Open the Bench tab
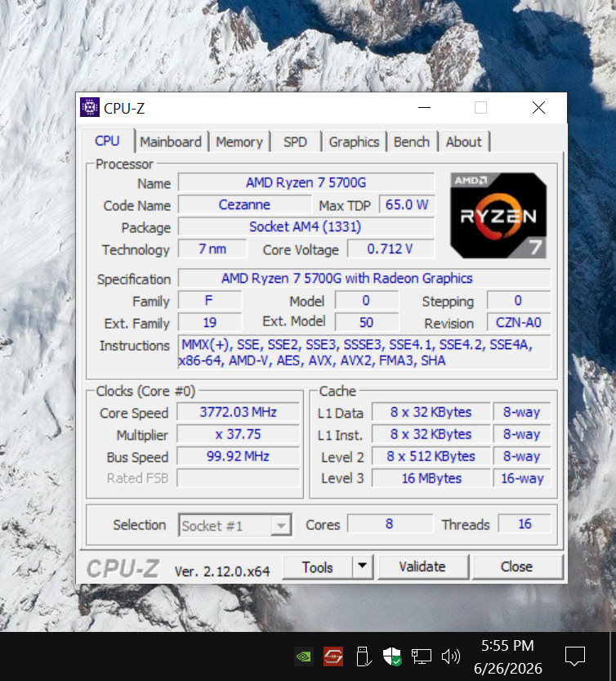616x681 pixels. pyautogui.click(x=412, y=142)
